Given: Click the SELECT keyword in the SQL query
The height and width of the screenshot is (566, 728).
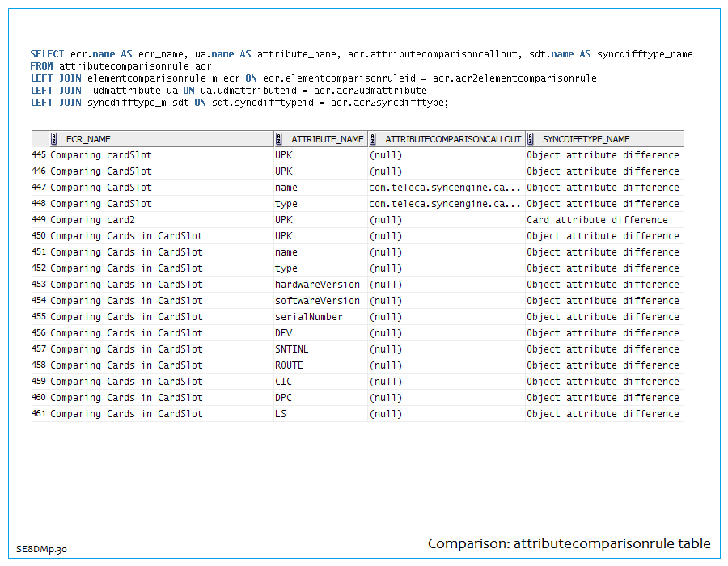Looking at the screenshot, I should tap(47, 54).
